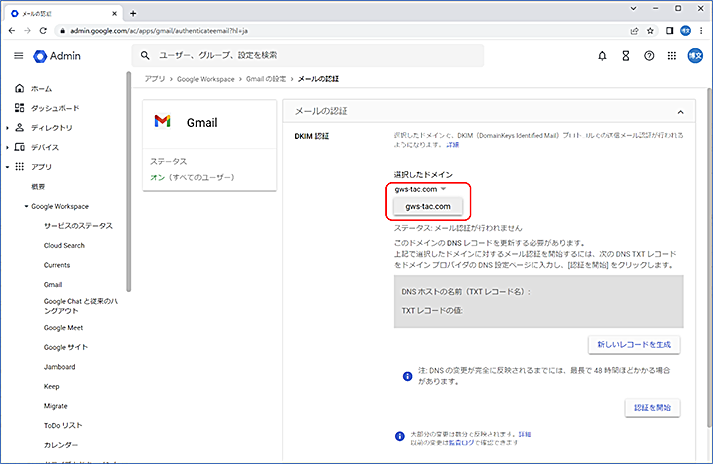Screen dimensions: 713x464
Task: Click アプリ breadcrumb link
Action: (155, 79)
